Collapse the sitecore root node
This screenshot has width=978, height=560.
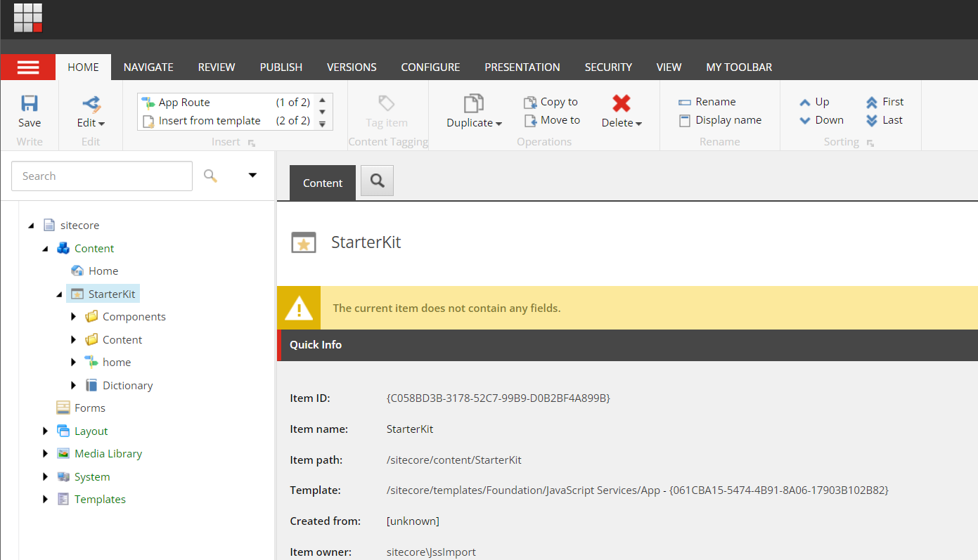click(31, 226)
